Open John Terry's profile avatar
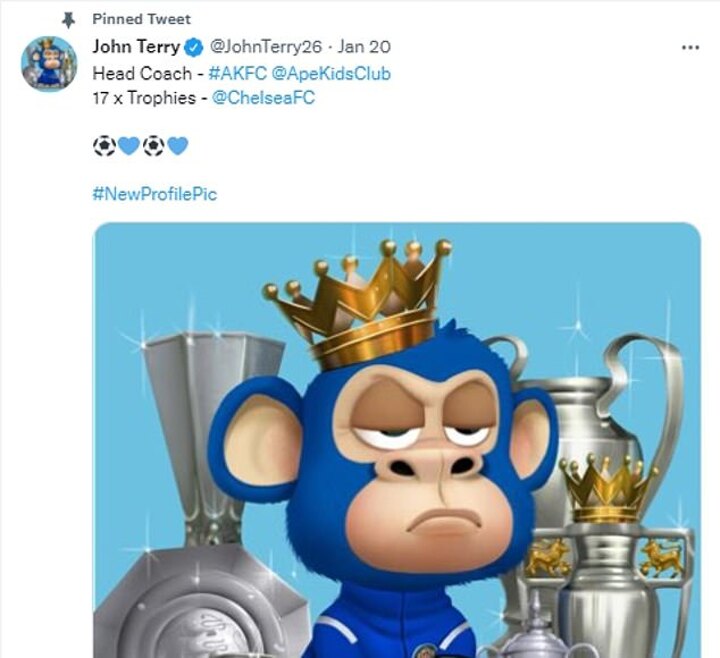Screen dimensions: 720x658 tap(49, 64)
